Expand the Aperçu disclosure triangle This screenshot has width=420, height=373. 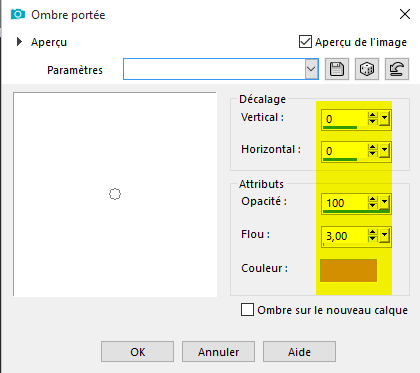(x=19, y=42)
